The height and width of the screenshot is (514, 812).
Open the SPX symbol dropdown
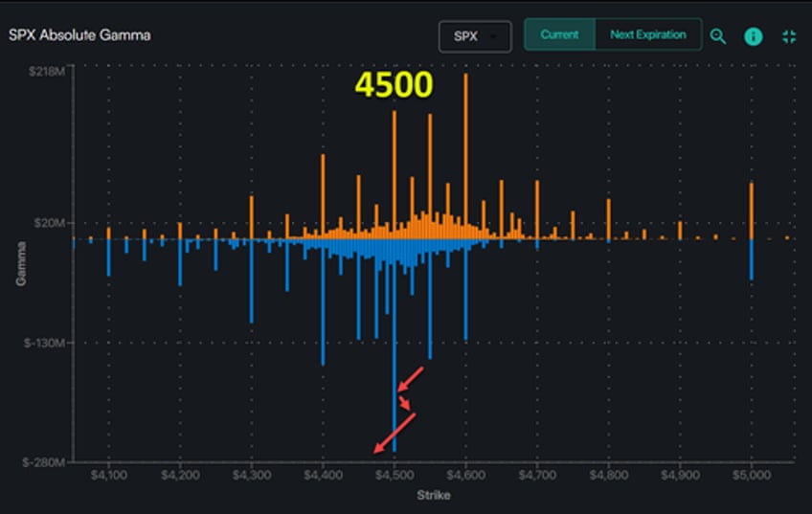(x=475, y=36)
